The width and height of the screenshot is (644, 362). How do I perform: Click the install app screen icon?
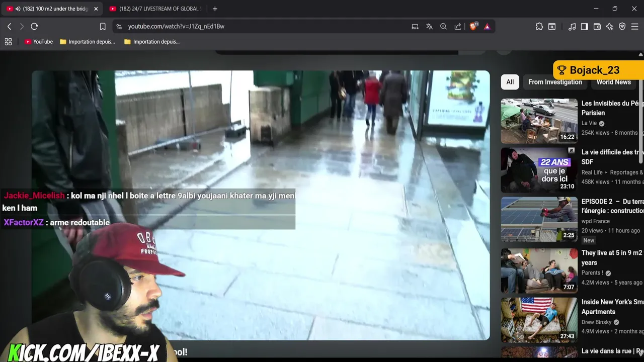415,27
